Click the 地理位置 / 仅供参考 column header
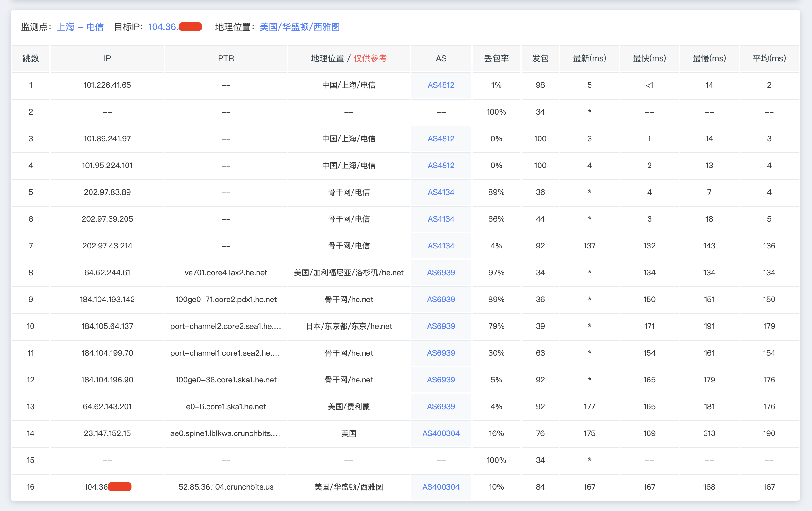Screen dimensions: 812x511 pyautogui.click(x=349, y=58)
